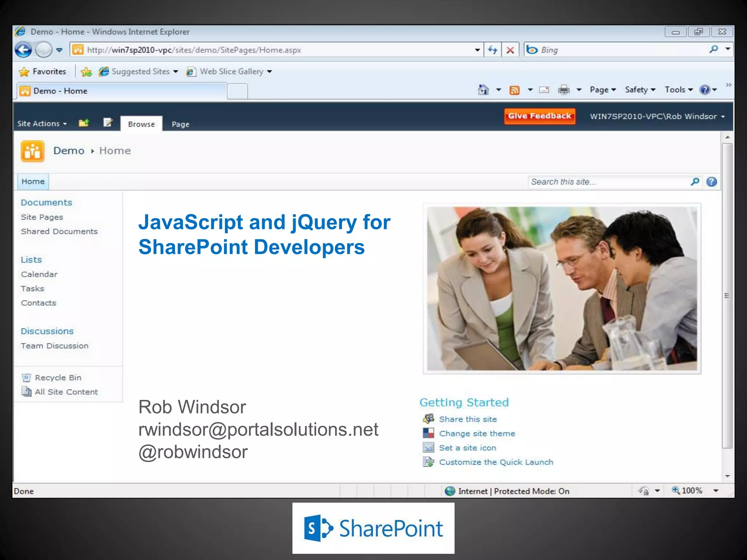Click the browser Back arrow button
The height and width of the screenshot is (560, 747).
[23, 50]
